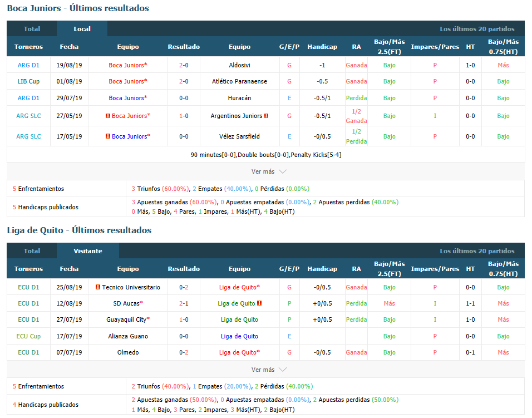
Task: Click red card icon beside Tecnico Universitario
Action: pyautogui.click(x=98, y=287)
